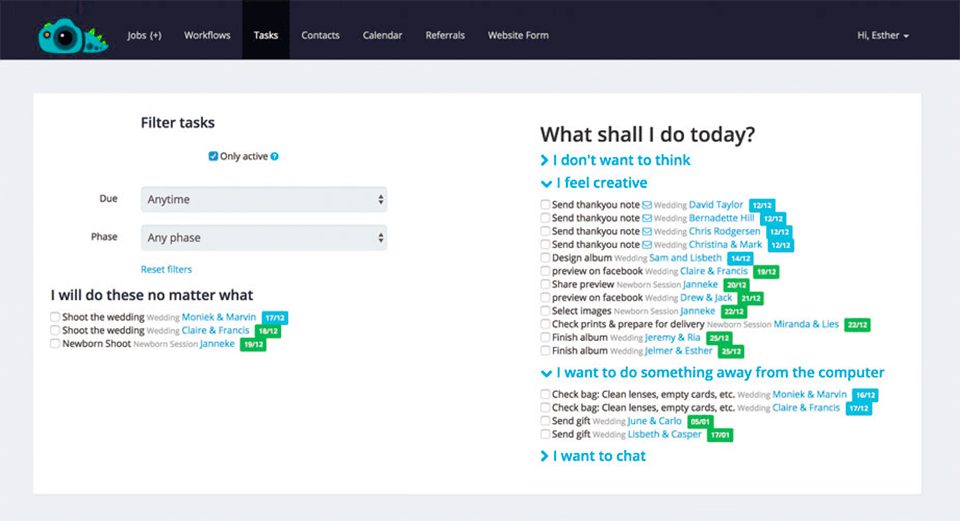Open the Workflows tab in navigation

coord(207,35)
